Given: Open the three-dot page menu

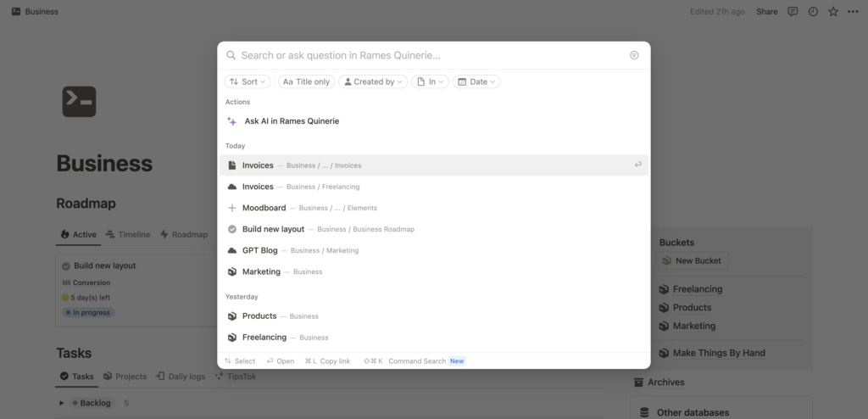Looking at the screenshot, I should pos(853,12).
